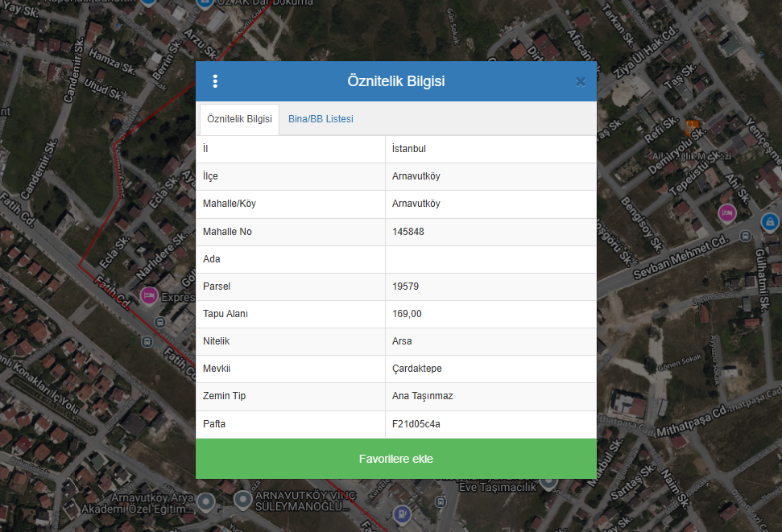Open the three-dot menu in dialog header
This screenshot has height=532, width=782.
215,81
